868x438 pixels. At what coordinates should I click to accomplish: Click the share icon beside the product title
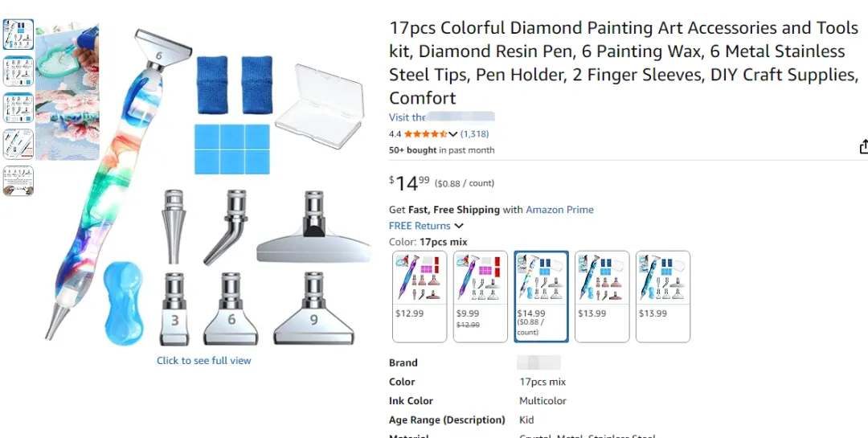coord(863,147)
